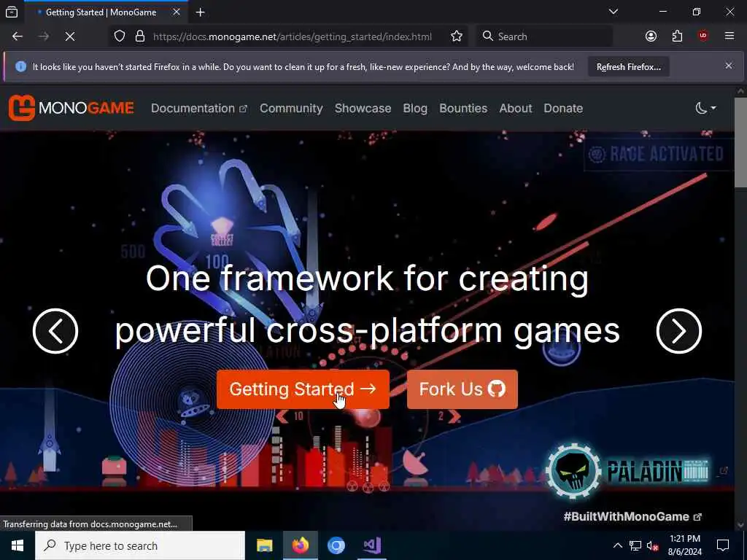Open Documentation nav link
The height and width of the screenshot is (560, 747).
tap(199, 108)
